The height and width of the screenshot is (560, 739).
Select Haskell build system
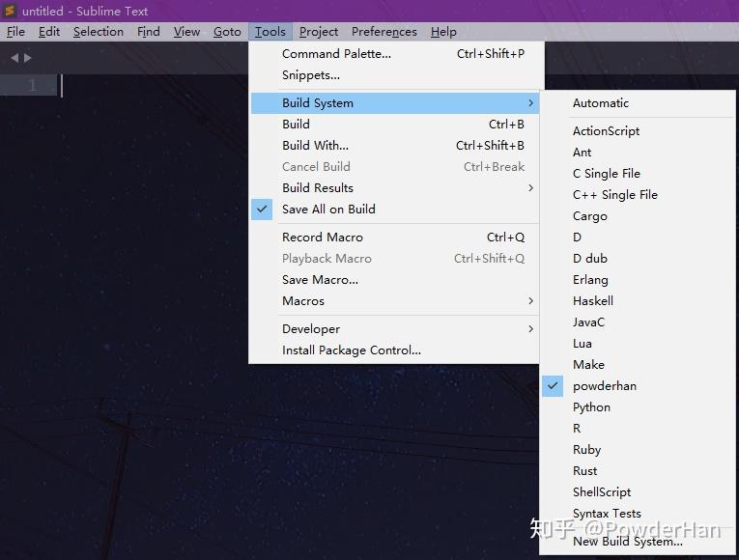tap(638, 301)
